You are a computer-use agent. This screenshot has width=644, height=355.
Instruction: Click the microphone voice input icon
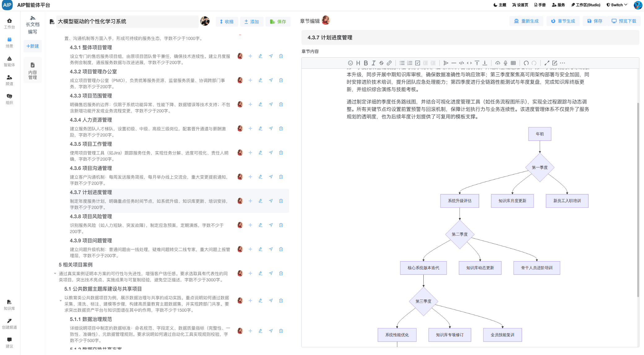pyautogui.click(x=505, y=63)
